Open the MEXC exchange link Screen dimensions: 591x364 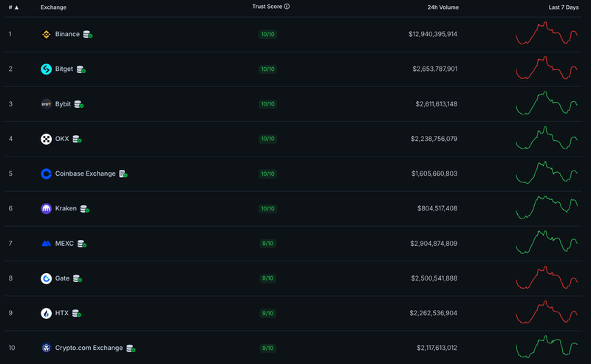tap(64, 244)
